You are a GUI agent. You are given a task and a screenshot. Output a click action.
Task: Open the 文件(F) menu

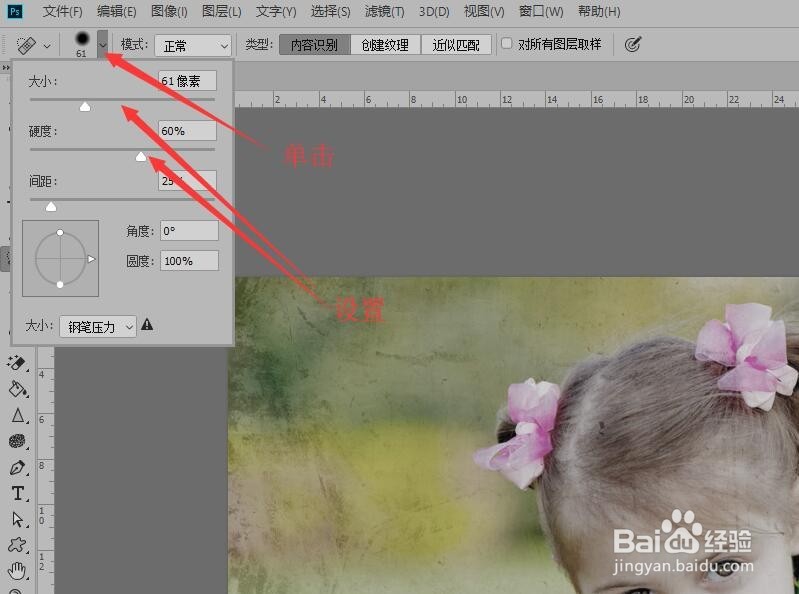[x=62, y=11]
